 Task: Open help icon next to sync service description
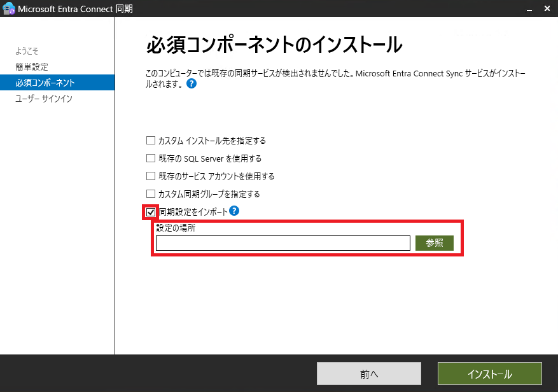(192, 83)
